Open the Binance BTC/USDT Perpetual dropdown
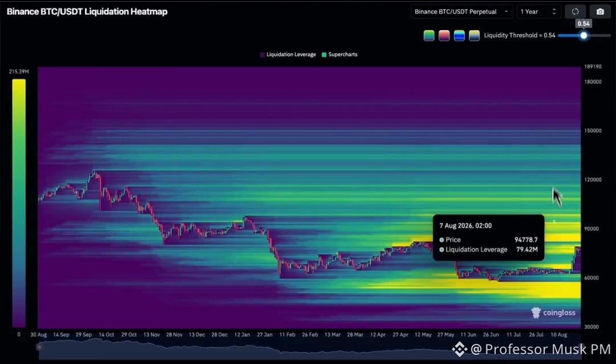The image size is (616, 364). (461, 11)
